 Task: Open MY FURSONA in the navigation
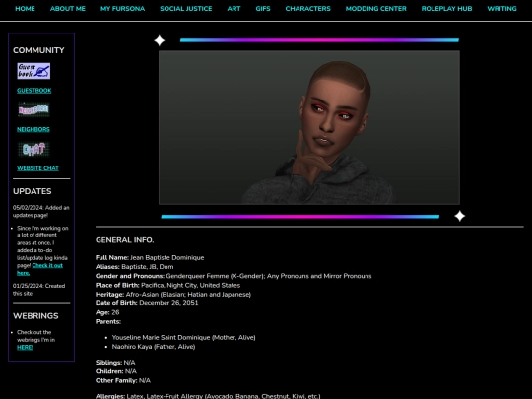123,9
